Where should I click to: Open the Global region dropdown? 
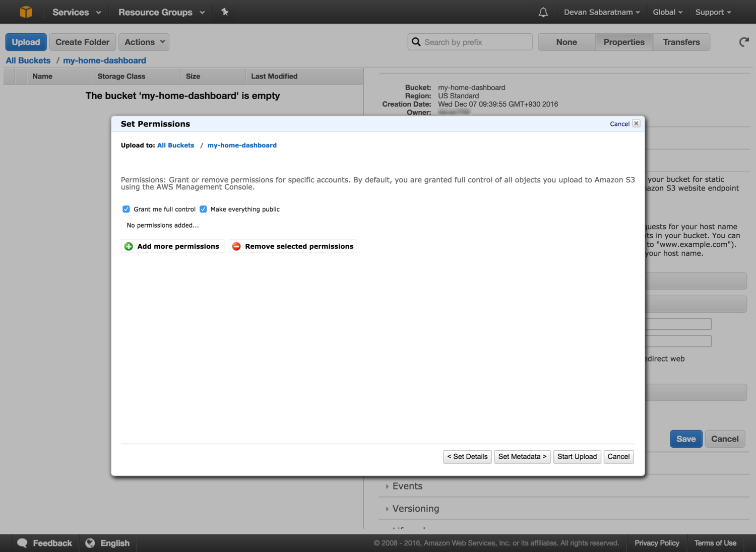click(x=667, y=12)
